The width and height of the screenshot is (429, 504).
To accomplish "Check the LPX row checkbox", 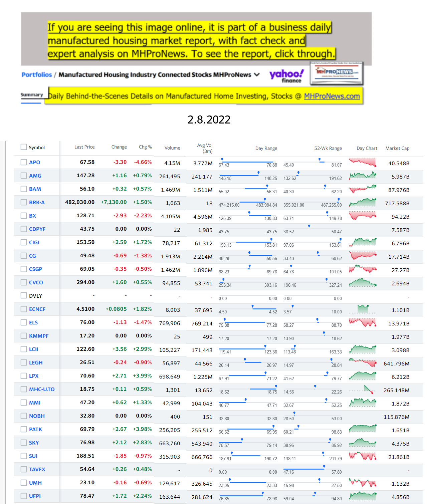I will [24, 376].
